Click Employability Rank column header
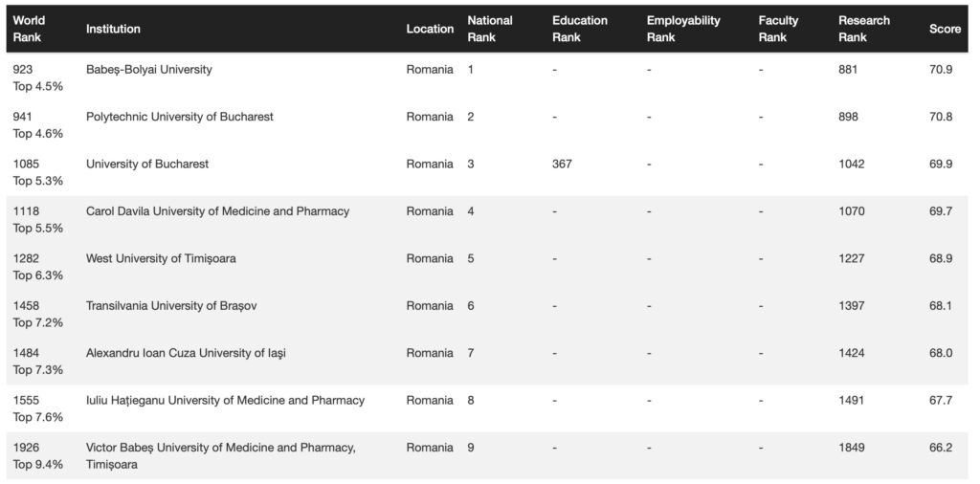 pyautogui.click(x=683, y=29)
